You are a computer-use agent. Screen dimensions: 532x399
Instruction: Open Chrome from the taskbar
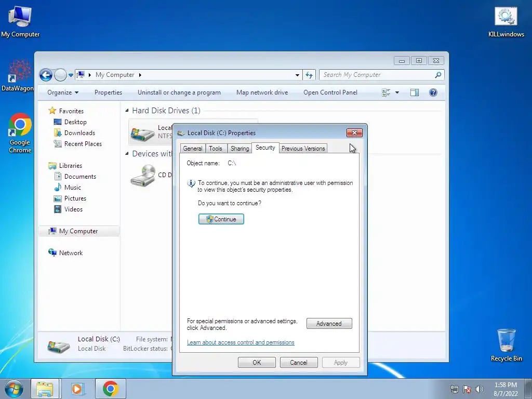[111, 389]
